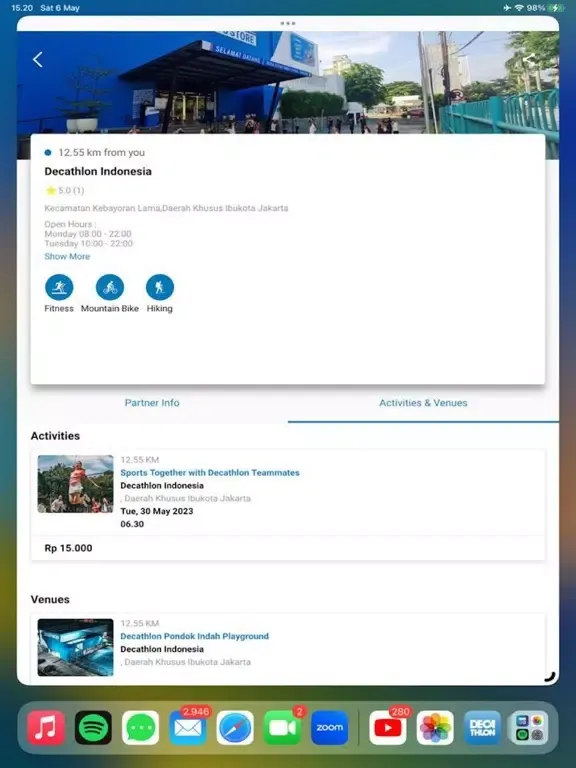The width and height of the screenshot is (576, 768).
Task: Open the Decathlon app in the dock
Action: (x=482, y=727)
